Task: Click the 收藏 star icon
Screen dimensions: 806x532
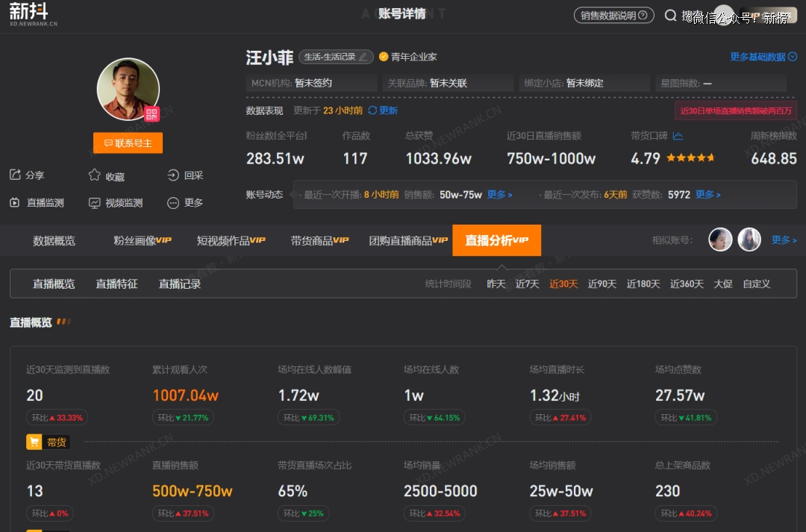Action: point(94,175)
